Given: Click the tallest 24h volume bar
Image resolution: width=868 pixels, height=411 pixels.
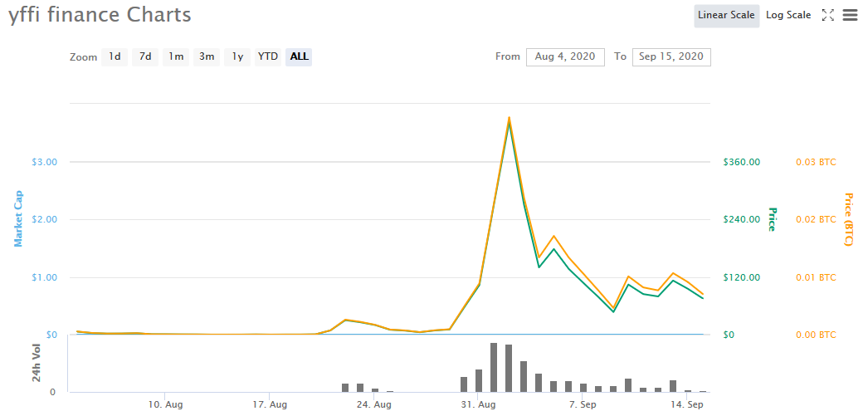Looking at the screenshot, I should click(494, 368).
